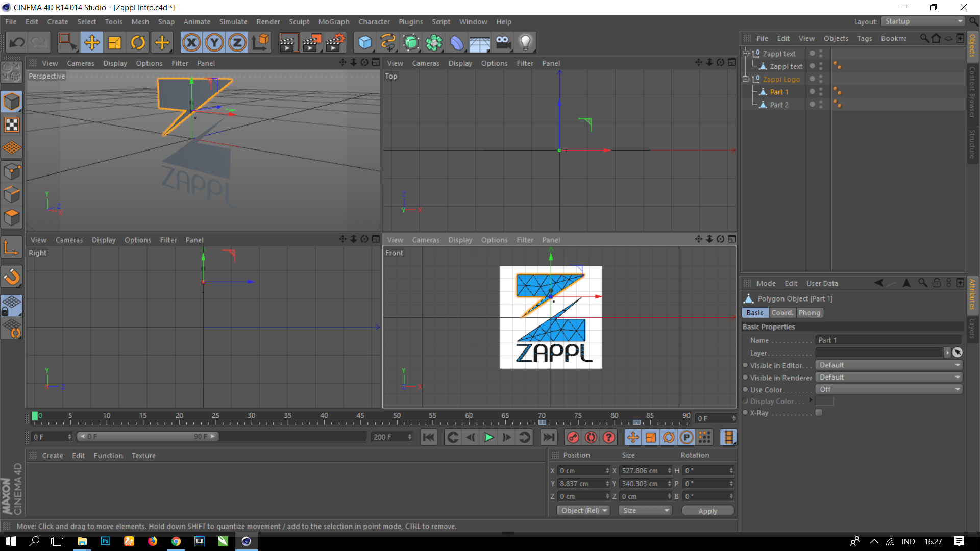Collapse Zappl Logo null group
Screen dimensions: 980x551
coord(745,79)
